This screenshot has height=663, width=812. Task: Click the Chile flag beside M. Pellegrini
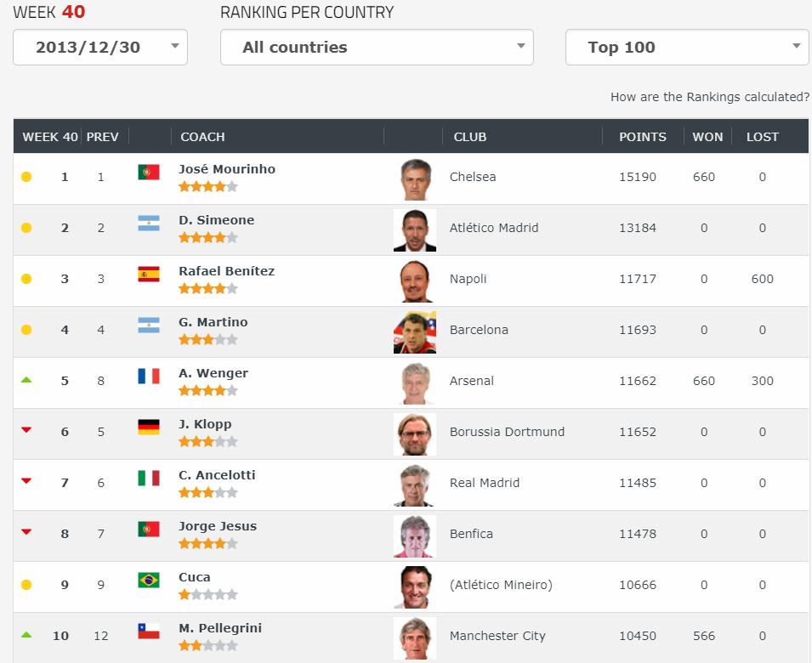149,631
